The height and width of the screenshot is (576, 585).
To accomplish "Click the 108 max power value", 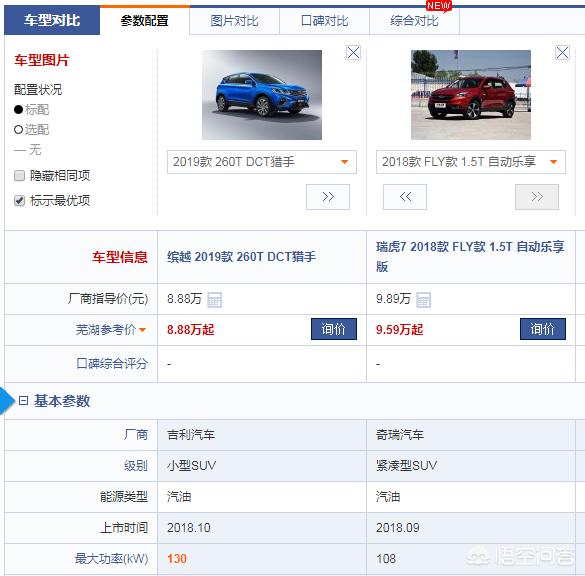I will [386, 558].
